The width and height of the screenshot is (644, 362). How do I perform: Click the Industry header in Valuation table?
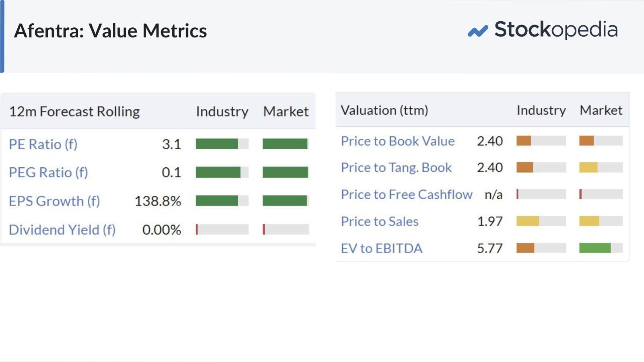(x=541, y=110)
